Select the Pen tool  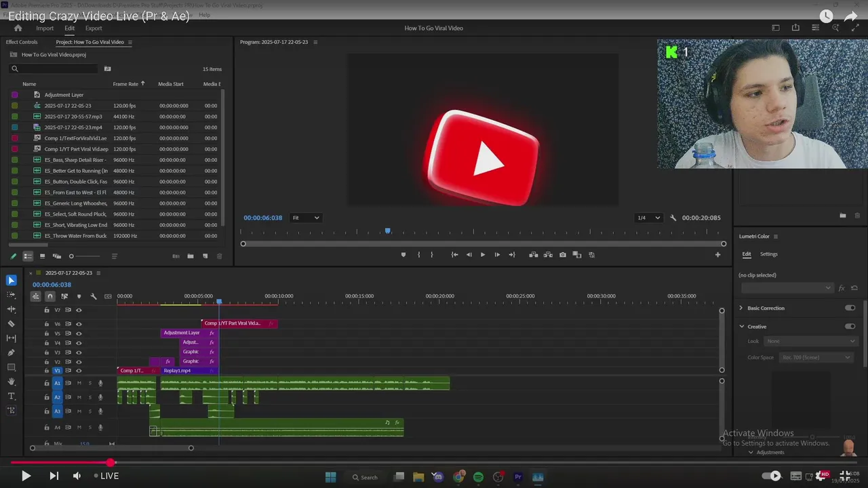[11, 352]
